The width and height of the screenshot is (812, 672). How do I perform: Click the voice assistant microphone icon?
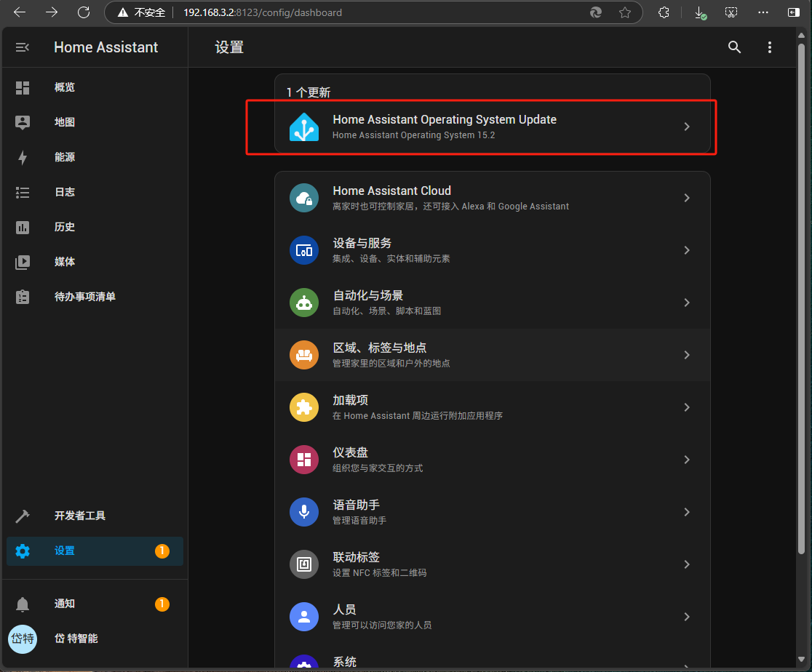pos(304,512)
